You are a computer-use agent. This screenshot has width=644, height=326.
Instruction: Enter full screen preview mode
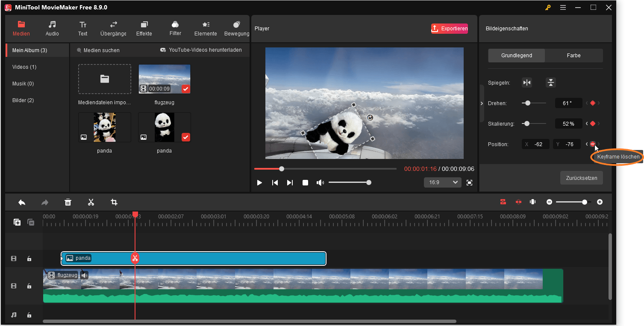coord(470,182)
